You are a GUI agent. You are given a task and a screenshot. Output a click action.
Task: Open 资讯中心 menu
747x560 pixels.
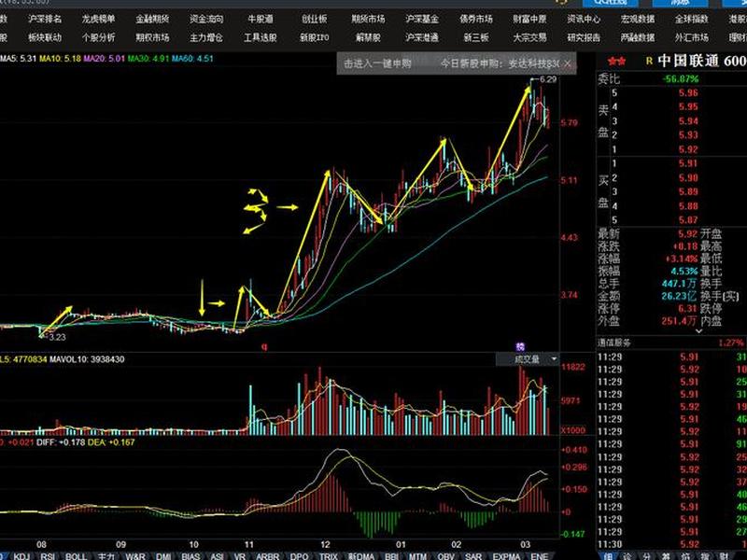coord(584,20)
